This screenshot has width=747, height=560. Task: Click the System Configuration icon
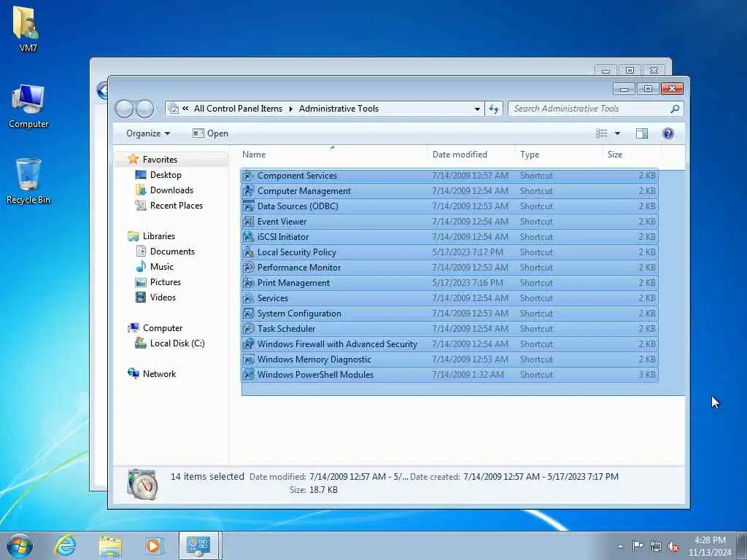coord(248,314)
